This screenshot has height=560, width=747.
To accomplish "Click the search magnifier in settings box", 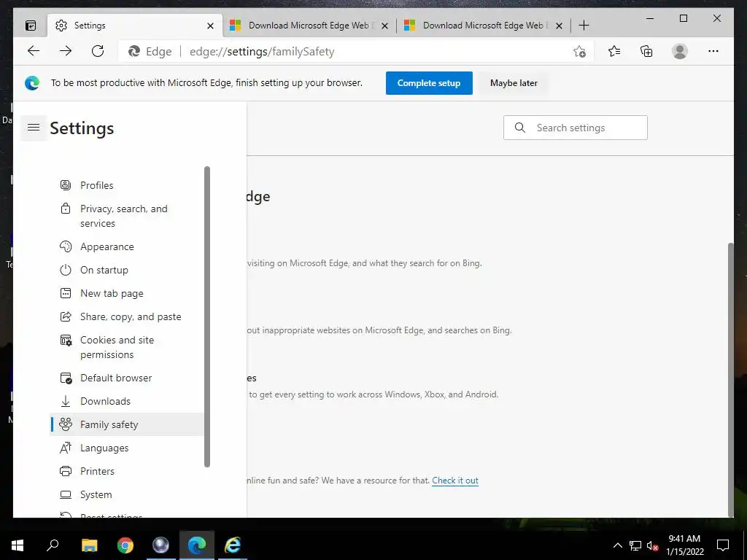I will pyautogui.click(x=520, y=128).
